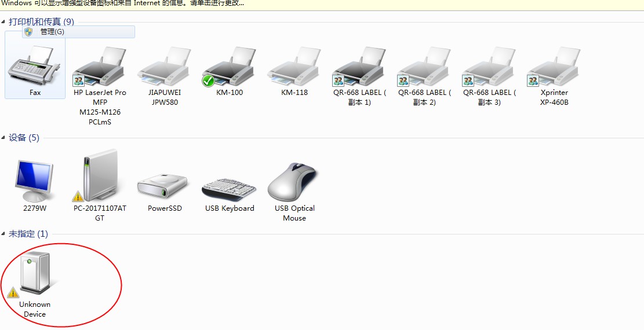The width and height of the screenshot is (644, 330).
Task: Click the 'PC-20171107ATGT' label text
Action: pyautogui.click(x=100, y=214)
